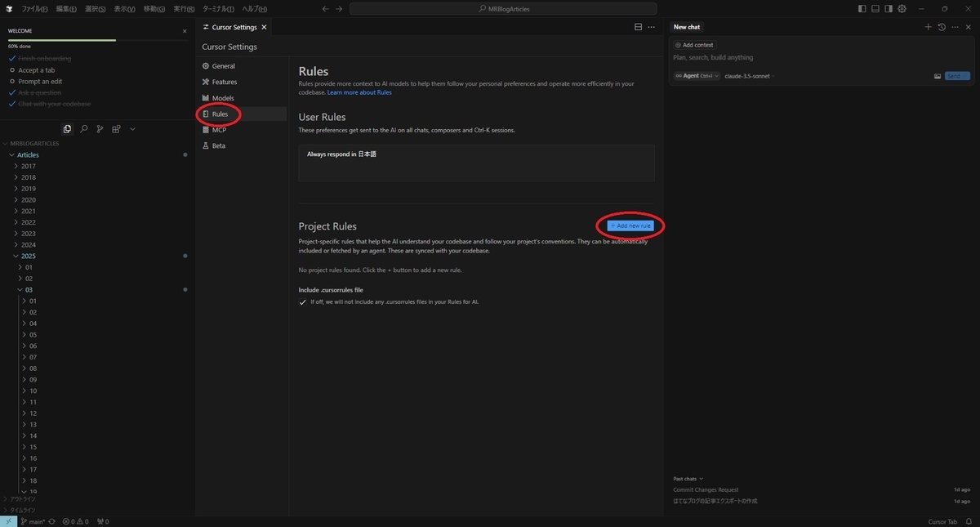Open the ヘルプ menu
The height and width of the screenshot is (527, 980).
[254, 9]
